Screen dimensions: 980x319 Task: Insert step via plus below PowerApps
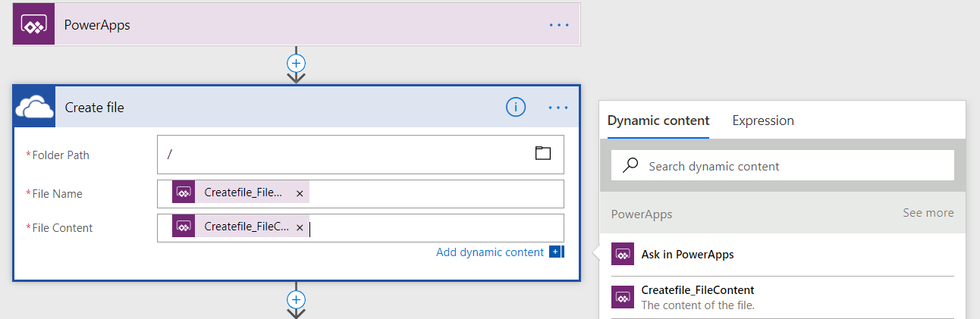click(296, 63)
